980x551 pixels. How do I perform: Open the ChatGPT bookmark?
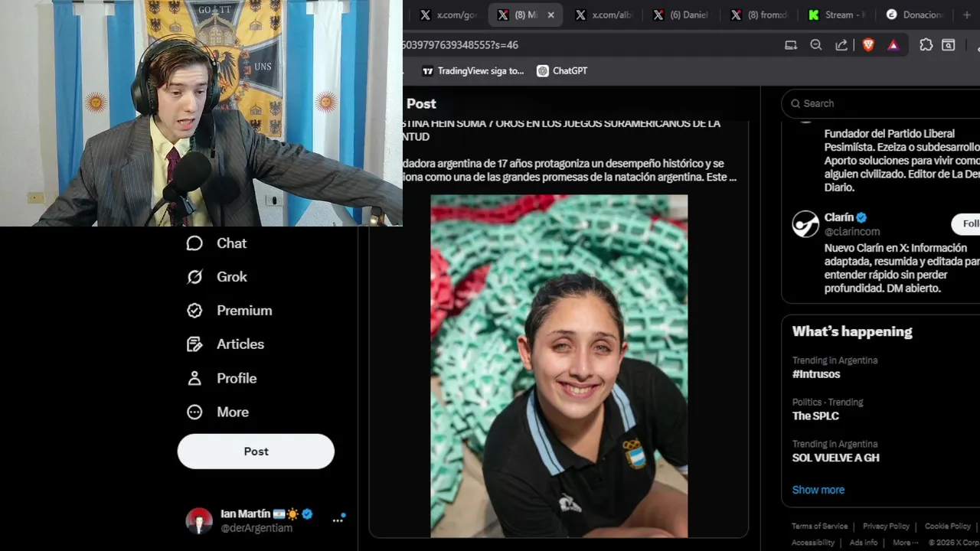563,71
